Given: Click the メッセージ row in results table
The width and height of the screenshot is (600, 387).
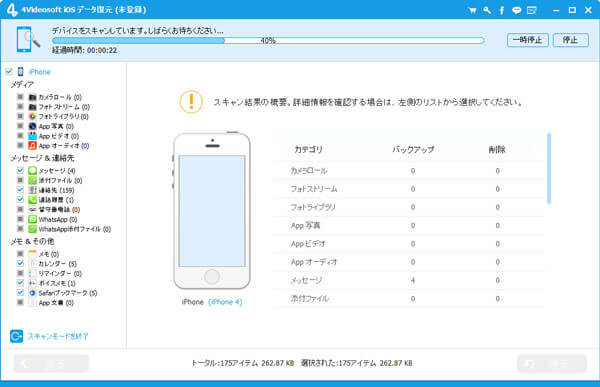Looking at the screenshot, I should coord(408,280).
